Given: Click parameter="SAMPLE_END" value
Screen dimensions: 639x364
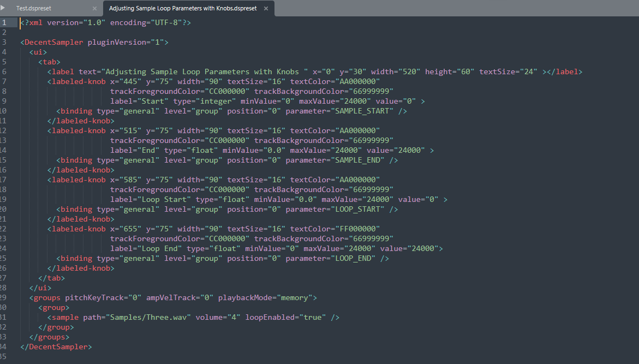Looking at the screenshot, I should click(x=335, y=160).
